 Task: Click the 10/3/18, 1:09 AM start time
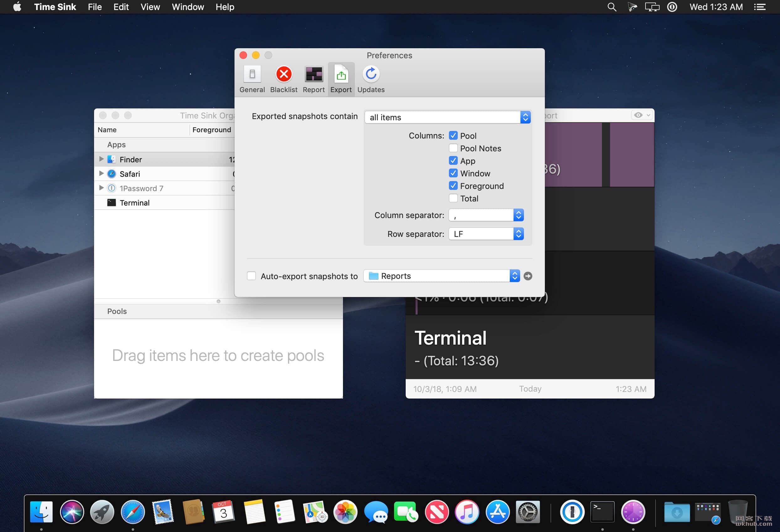click(x=445, y=389)
